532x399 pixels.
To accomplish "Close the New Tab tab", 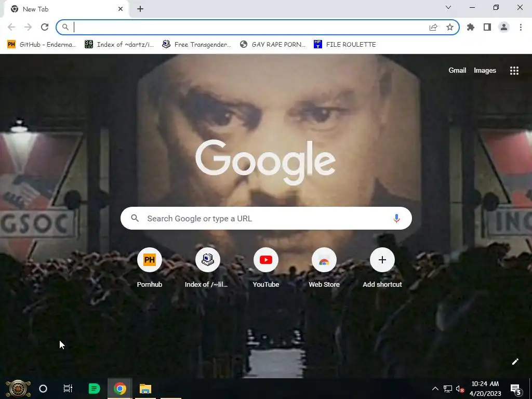I will [x=121, y=9].
